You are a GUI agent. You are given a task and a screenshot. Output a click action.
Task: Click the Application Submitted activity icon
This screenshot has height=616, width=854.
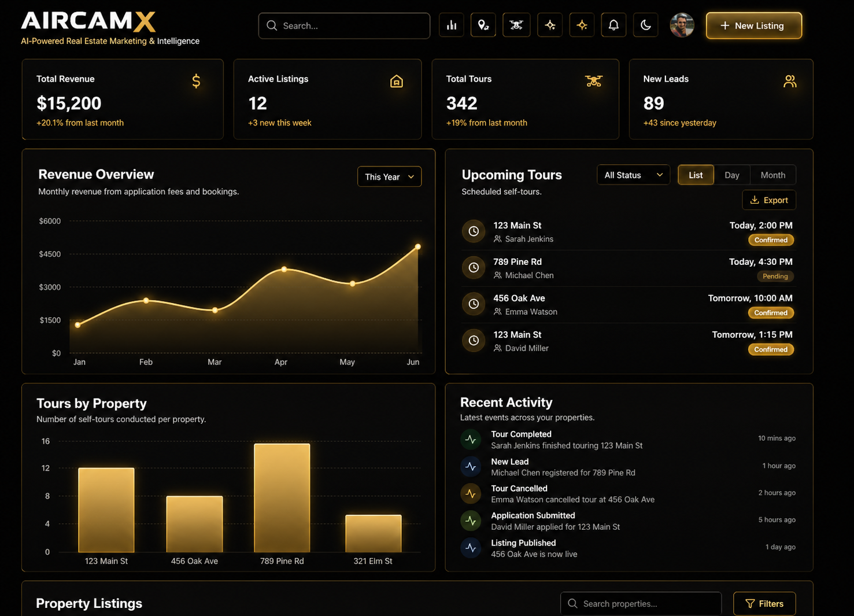[471, 521]
